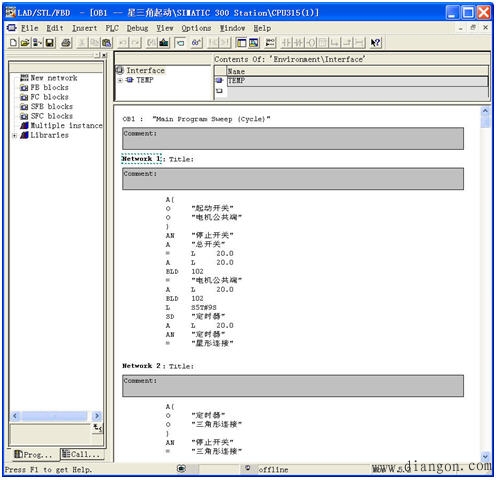This screenshot has width=497, height=480.
Task: Click the context Help arrow icon
Action: pos(375,43)
